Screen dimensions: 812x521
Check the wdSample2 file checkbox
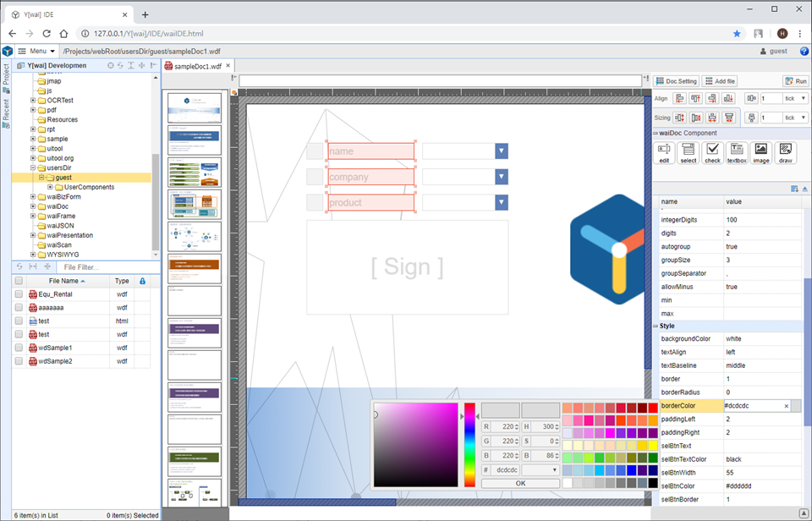click(19, 361)
